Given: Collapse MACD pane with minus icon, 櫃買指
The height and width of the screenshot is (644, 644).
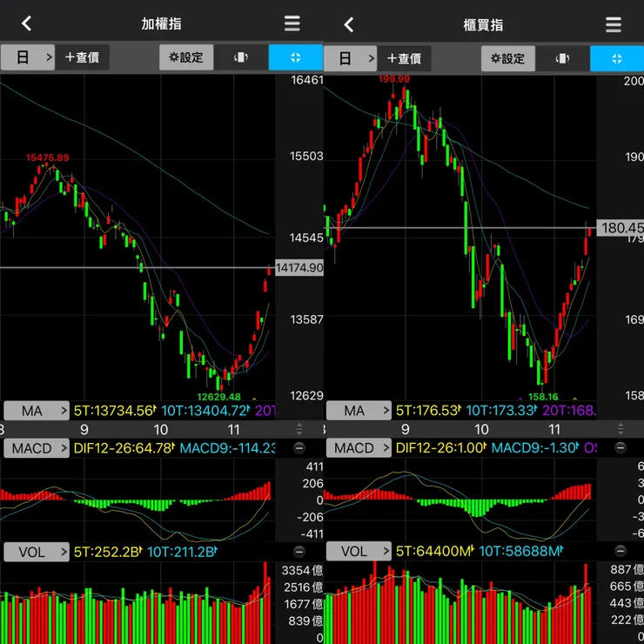Looking at the screenshot, I should (621, 447).
